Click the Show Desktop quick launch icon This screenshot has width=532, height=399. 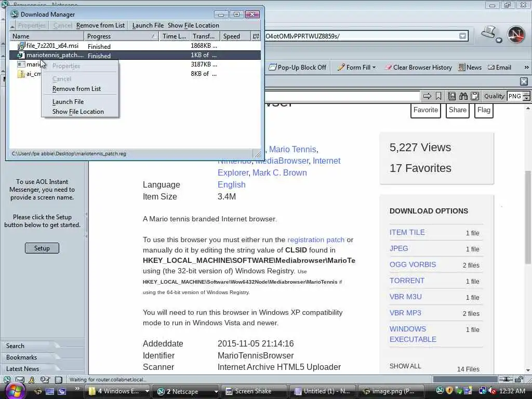(x=50, y=391)
